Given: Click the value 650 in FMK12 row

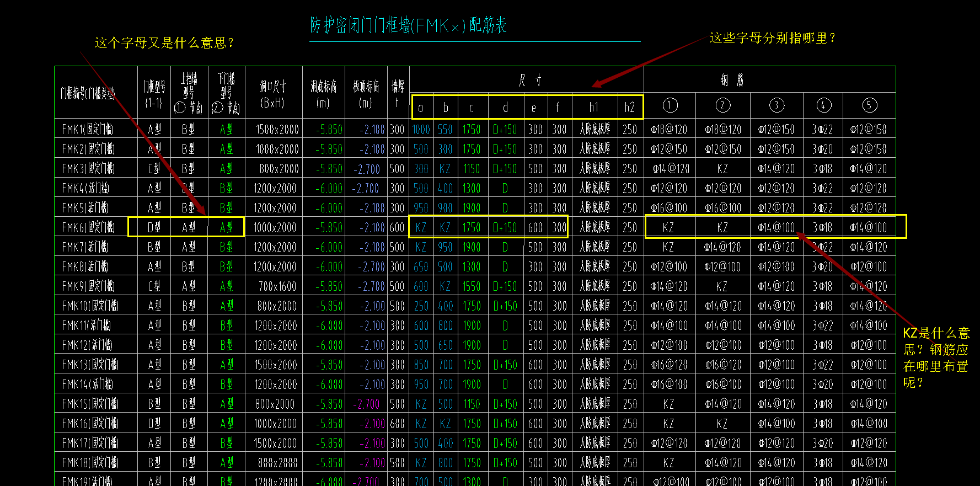Looking at the screenshot, I should coord(446,345).
